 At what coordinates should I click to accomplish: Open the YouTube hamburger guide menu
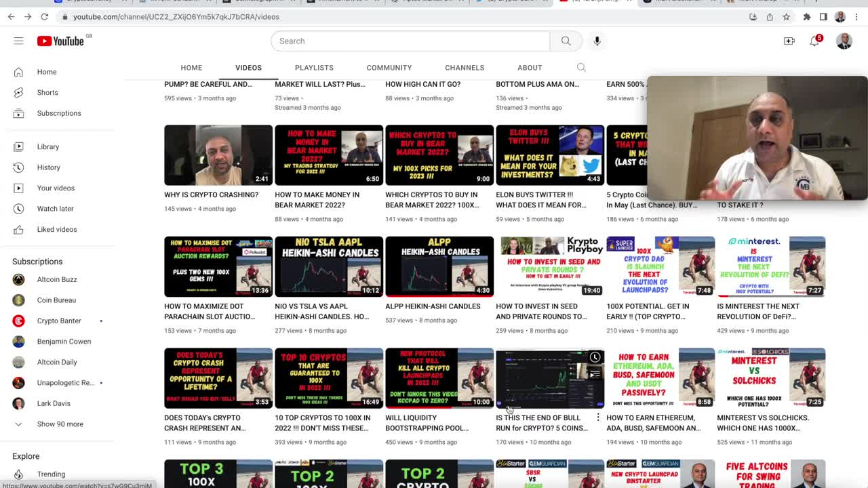click(18, 41)
